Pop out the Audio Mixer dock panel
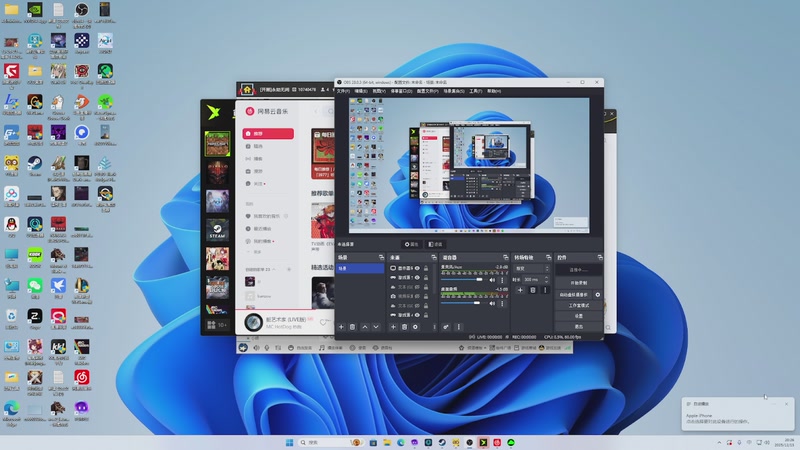800x450 pixels. (x=506, y=258)
